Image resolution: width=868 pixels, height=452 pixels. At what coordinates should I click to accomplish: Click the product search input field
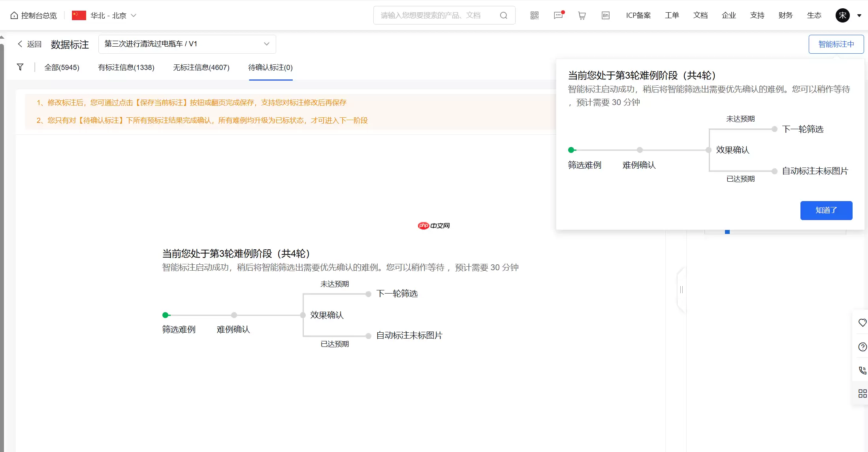[x=431, y=15]
